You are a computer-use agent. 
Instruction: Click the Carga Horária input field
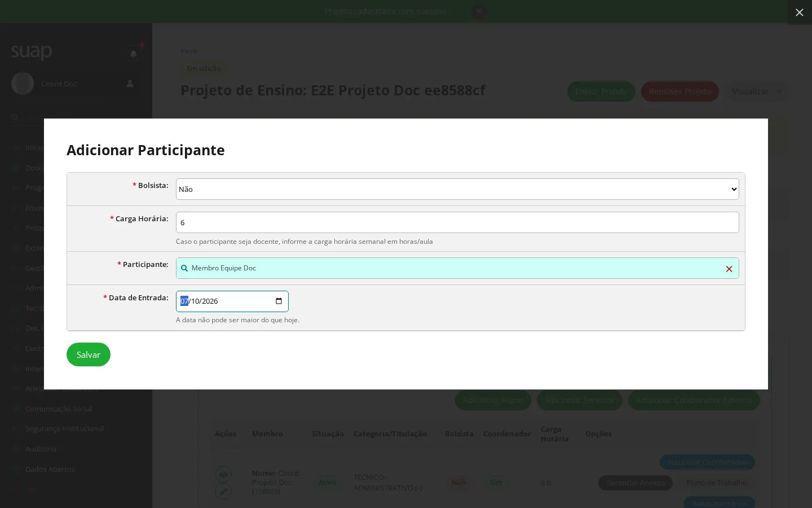click(457, 222)
